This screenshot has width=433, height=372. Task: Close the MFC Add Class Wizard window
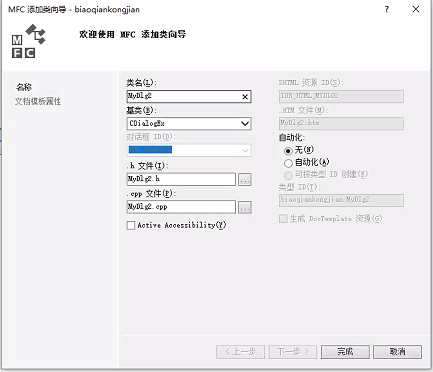pyautogui.click(x=416, y=9)
